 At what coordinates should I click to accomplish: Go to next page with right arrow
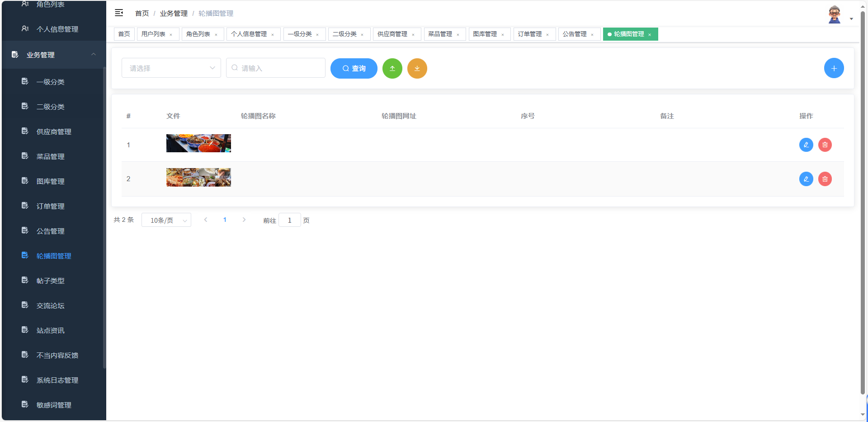point(244,220)
